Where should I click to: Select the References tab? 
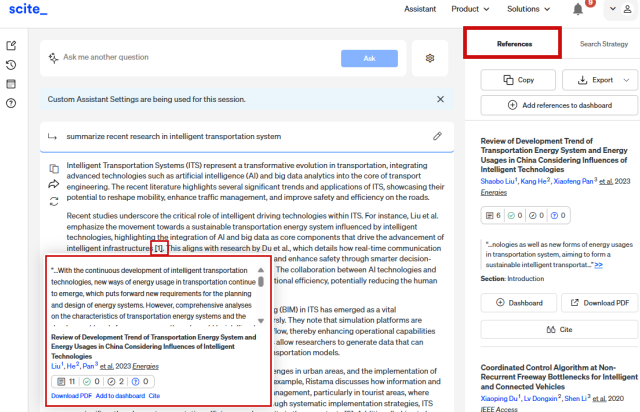point(514,44)
